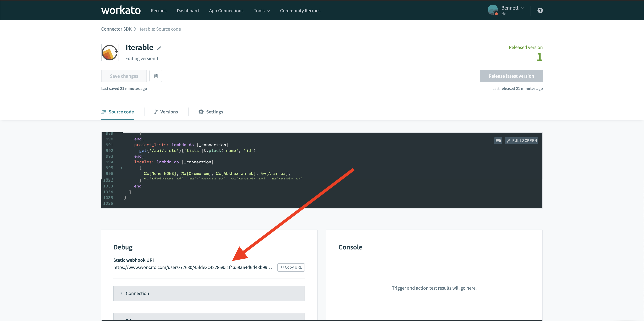Open the Tools dropdown

tap(261, 11)
